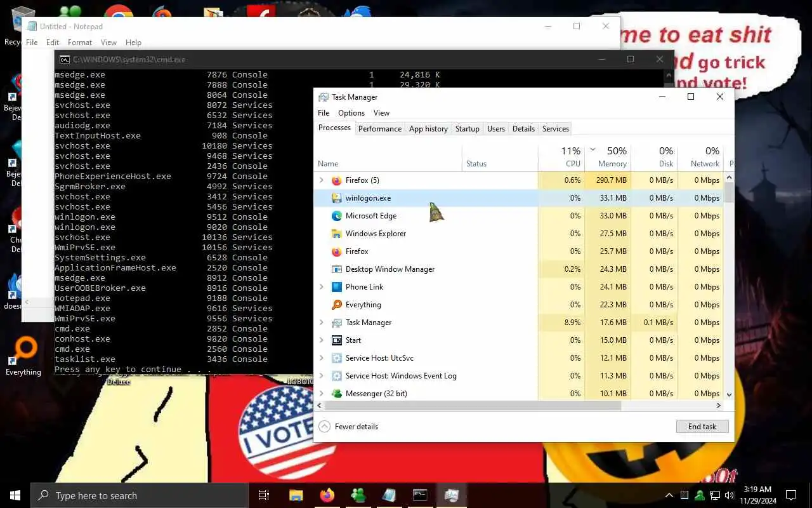The image size is (812, 508).
Task: Click the taskbar search box
Action: (140, 495)
